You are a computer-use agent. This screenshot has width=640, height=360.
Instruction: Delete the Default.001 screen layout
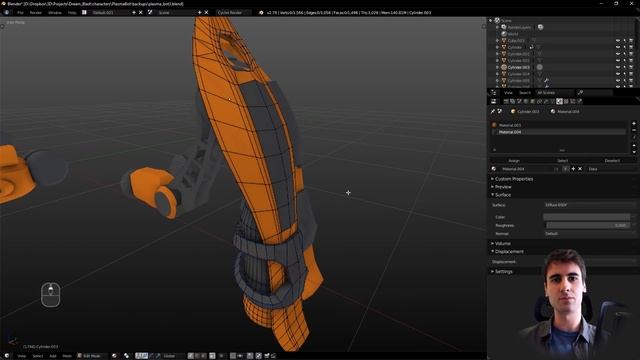click(141, 13)
